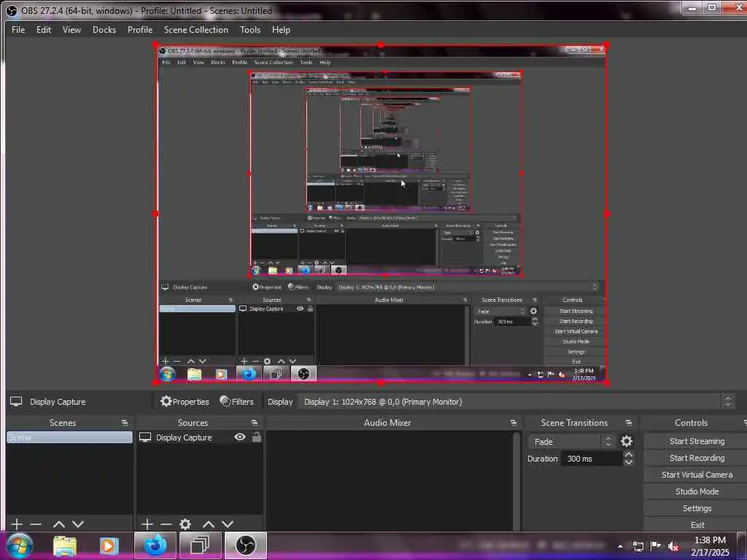Open the Tools menu
Viewport: 747px width, 560px height.
(250, 29)
